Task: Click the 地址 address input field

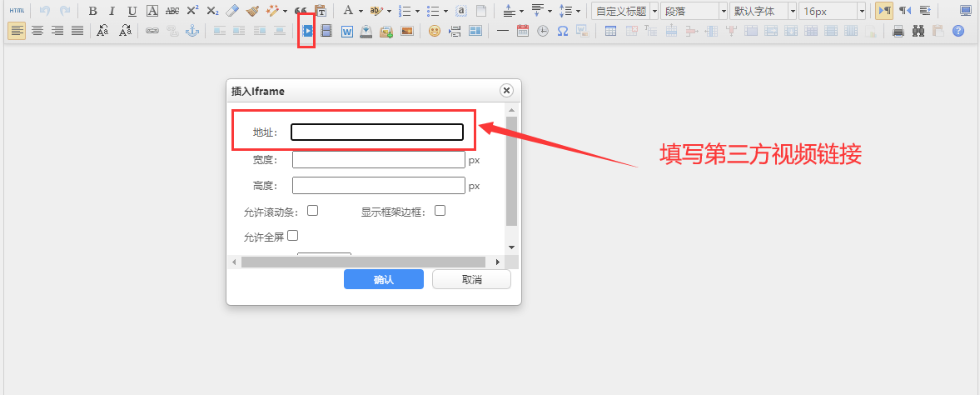Action: (376, 132)
